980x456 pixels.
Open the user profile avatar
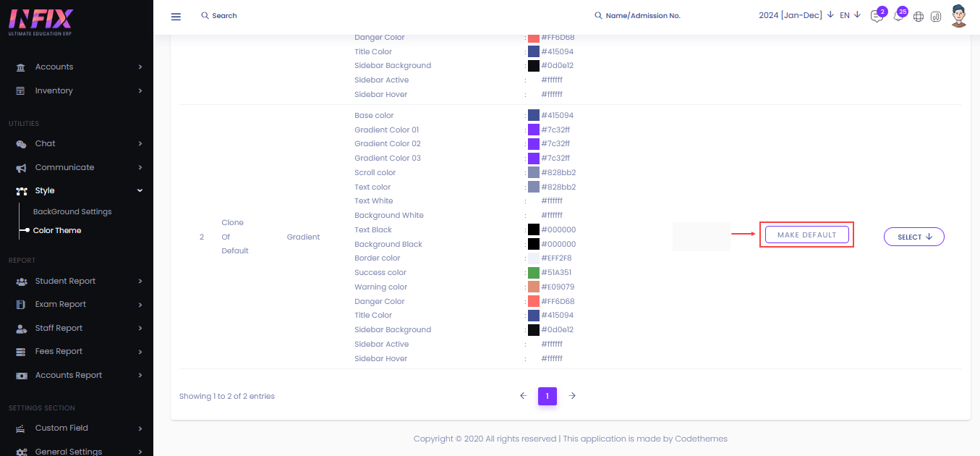[x=959, y=16]
